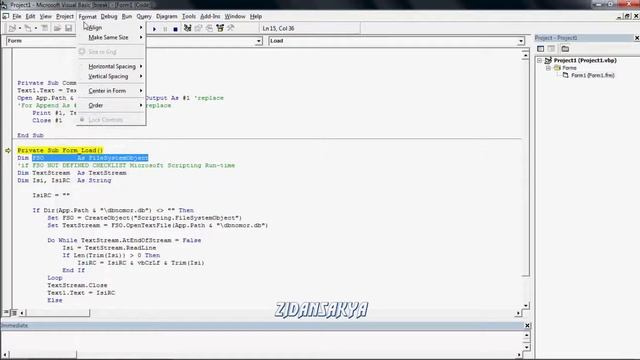The height and width of the screenshot is (360, 640).
Task: Open the Run menu
Action: [127, 16]
